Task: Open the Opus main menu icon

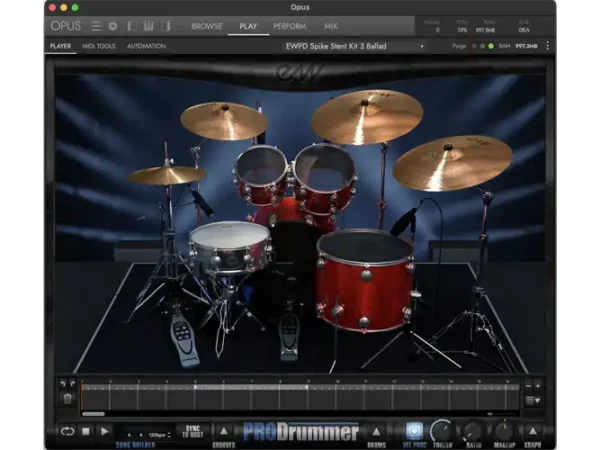Action: point(96,26)
